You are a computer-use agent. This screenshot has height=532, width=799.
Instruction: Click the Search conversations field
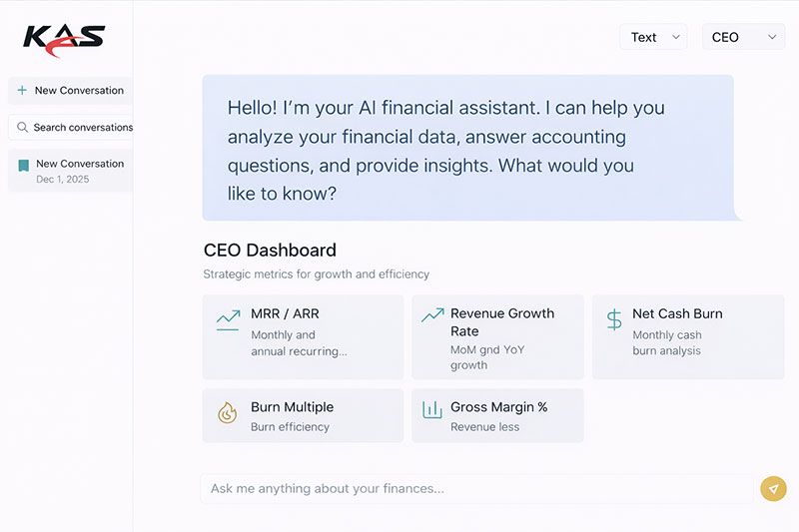point(82,127)
